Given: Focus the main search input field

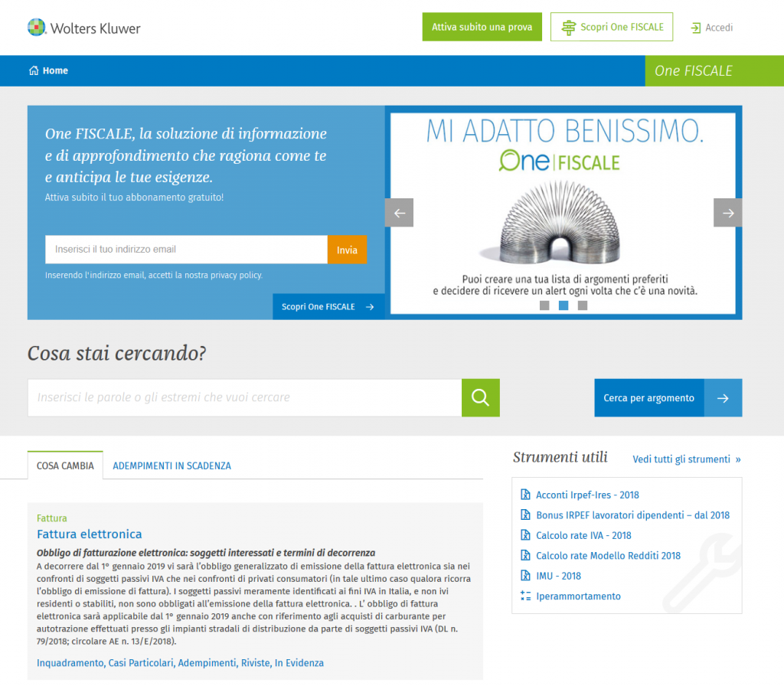Looking at the screenshot, I should [244, 397].
